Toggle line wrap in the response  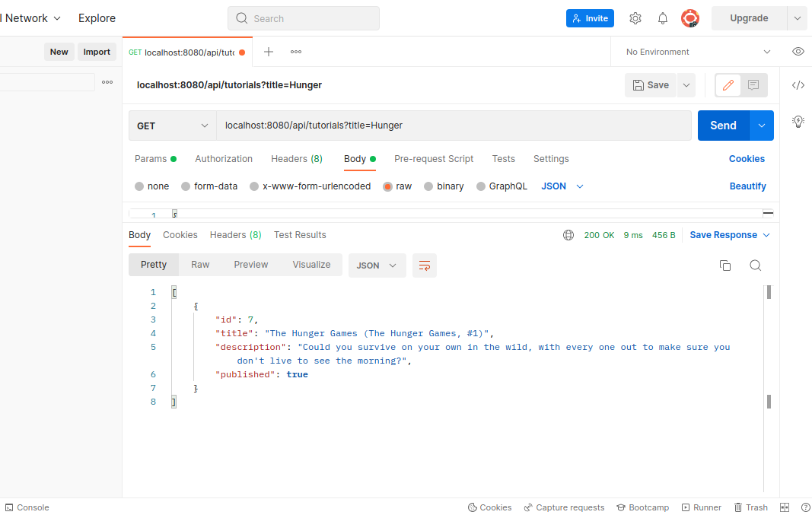pyautogui.click(x=424, y=265)
